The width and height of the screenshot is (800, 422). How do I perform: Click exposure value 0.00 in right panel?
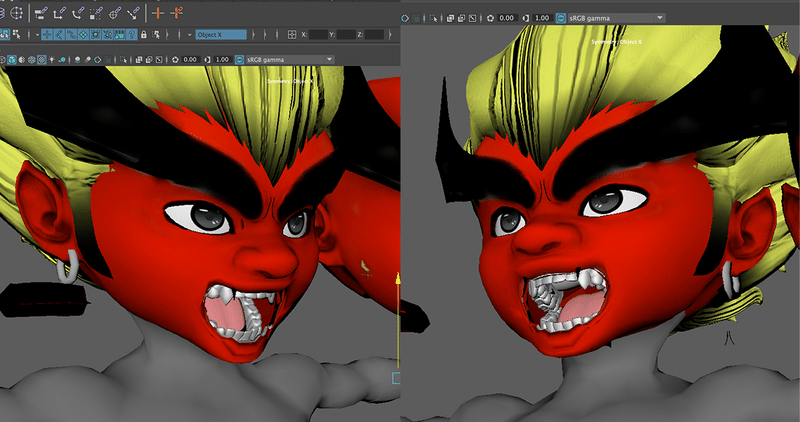pyautogui.click(x=506, y=18)
